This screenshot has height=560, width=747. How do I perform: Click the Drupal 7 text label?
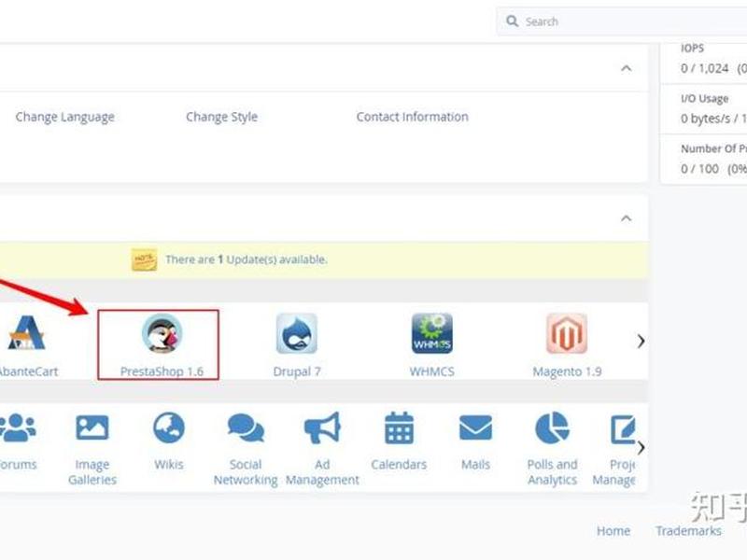tap(297, 371)
